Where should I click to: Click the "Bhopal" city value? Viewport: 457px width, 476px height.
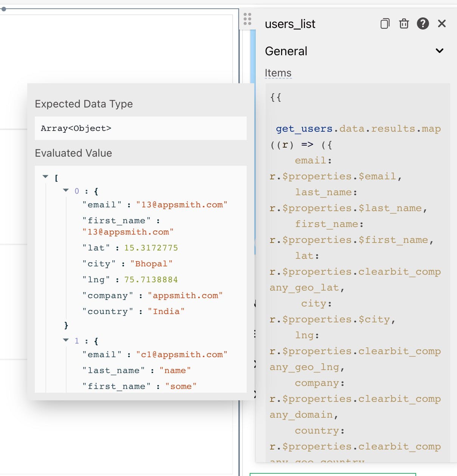point(151,264)
